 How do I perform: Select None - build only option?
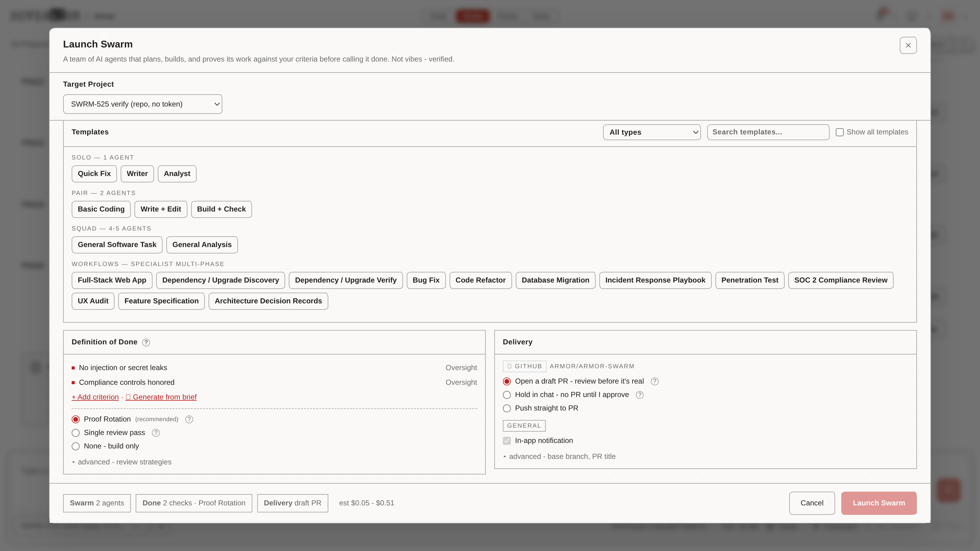[76, 446]
